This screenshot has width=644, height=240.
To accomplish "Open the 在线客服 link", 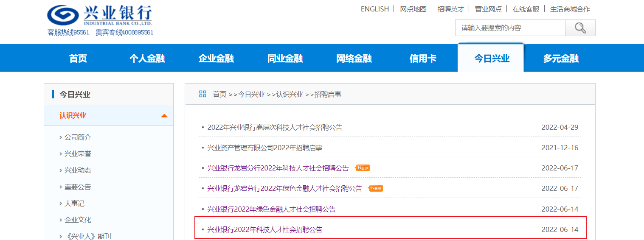I will (x=526, y=9).
